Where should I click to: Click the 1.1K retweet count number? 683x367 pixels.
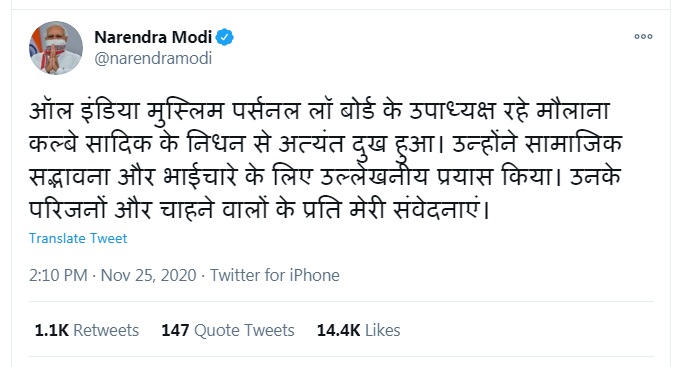(x=51, y=330)
